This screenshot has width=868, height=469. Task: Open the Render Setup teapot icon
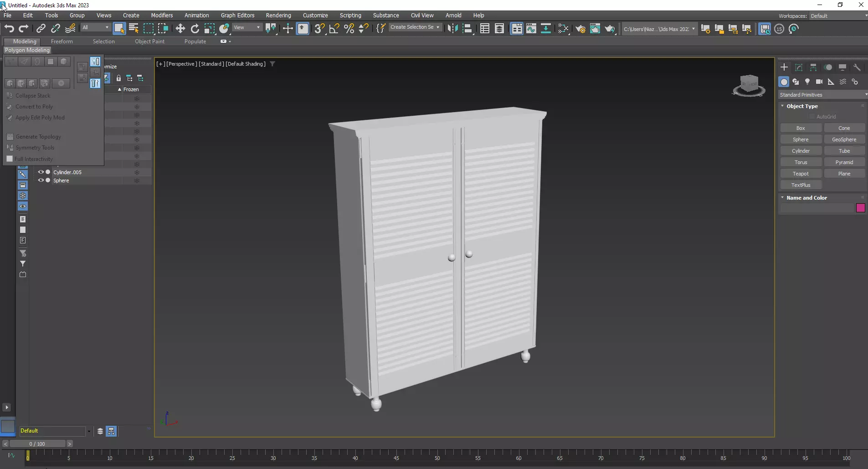pos(580,29)
